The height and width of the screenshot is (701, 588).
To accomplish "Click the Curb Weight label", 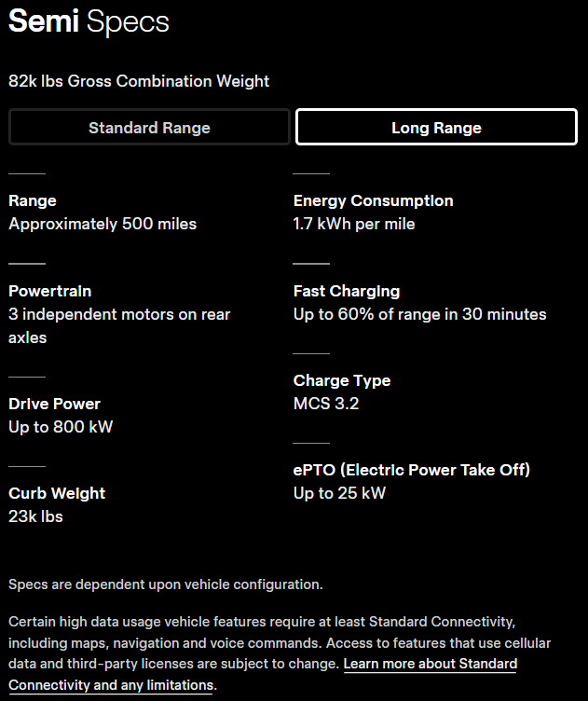I will pos(57,493).
